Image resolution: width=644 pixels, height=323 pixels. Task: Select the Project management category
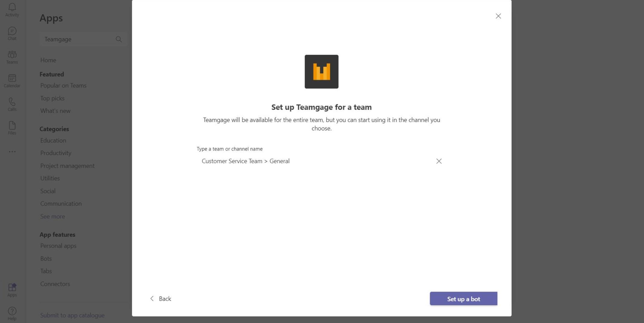coord(67,166)
